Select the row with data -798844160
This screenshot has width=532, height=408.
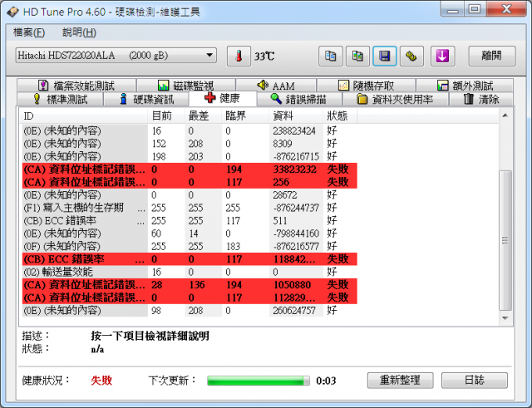pos(190,233)
